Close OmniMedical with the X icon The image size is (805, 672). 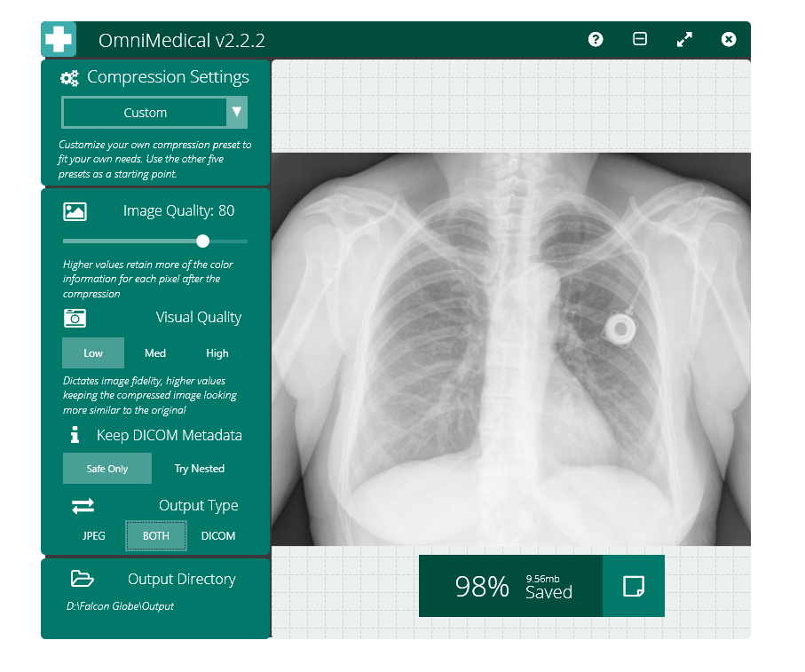729,40
